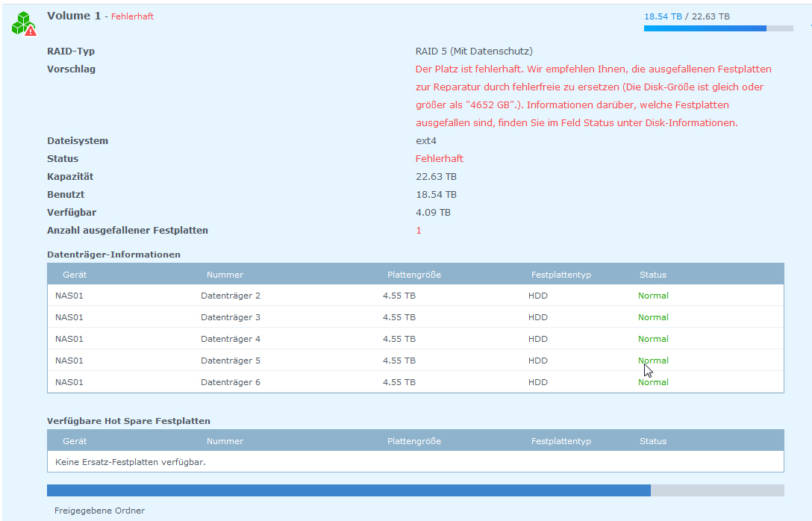The height and width of the screenshot is (521, 812).
Task: Sort disk table by Nummer column
Action: 225,275
